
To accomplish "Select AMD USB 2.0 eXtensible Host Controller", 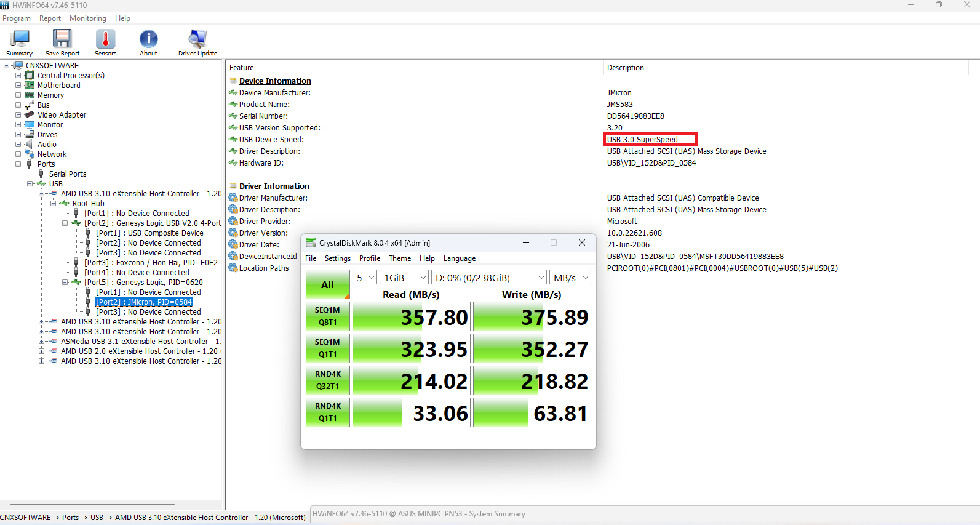I will coord(141,351).
